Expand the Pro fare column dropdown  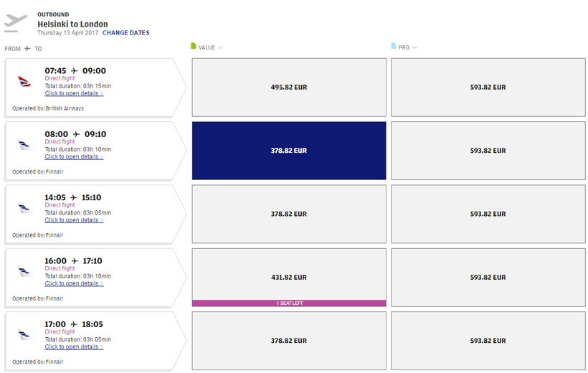pos(415,47)
